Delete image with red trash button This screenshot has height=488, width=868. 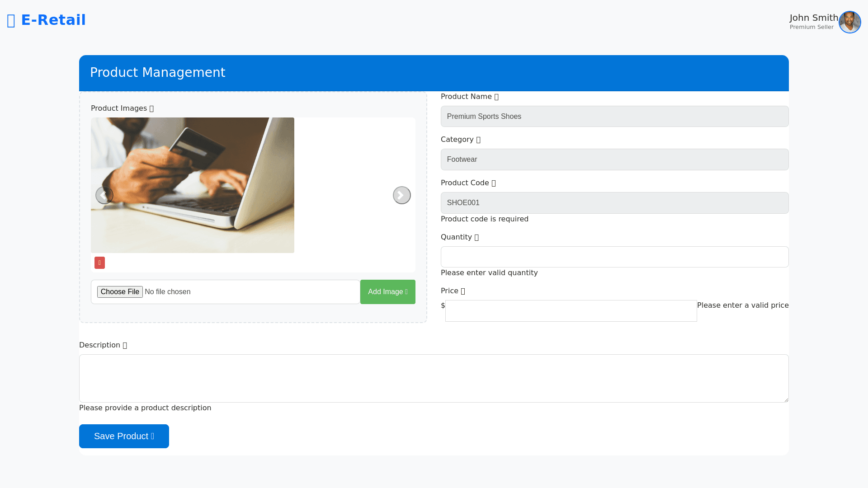(99, 263)
